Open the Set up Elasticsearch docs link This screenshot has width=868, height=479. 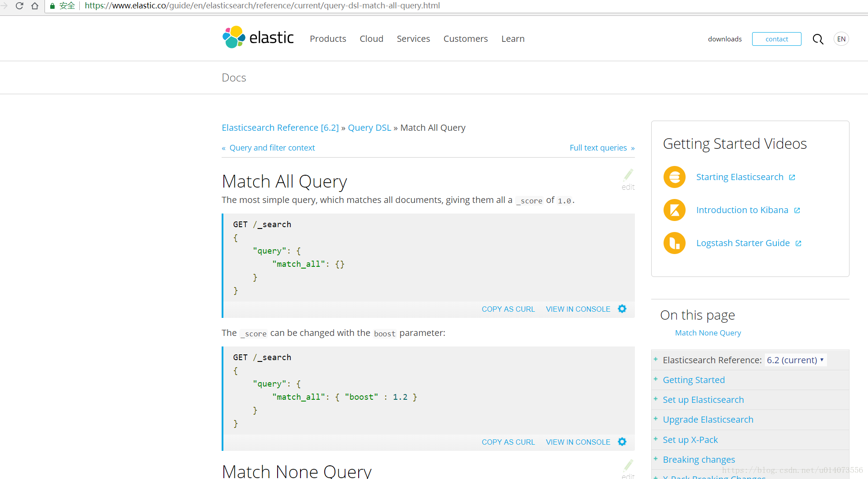(703, 400)
